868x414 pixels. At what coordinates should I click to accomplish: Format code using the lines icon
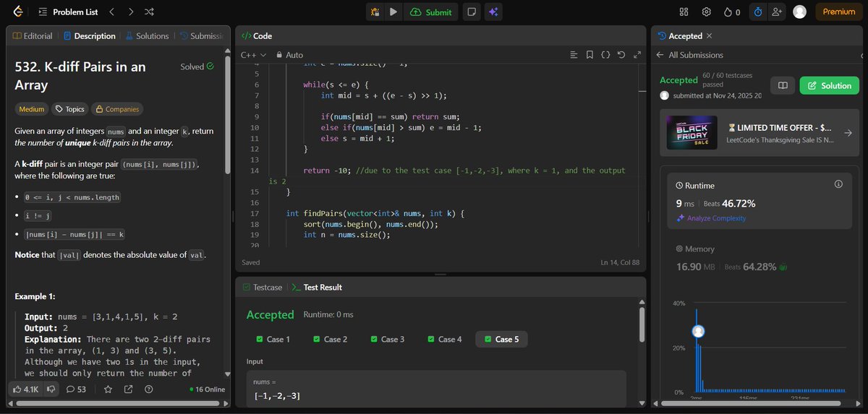574,55
